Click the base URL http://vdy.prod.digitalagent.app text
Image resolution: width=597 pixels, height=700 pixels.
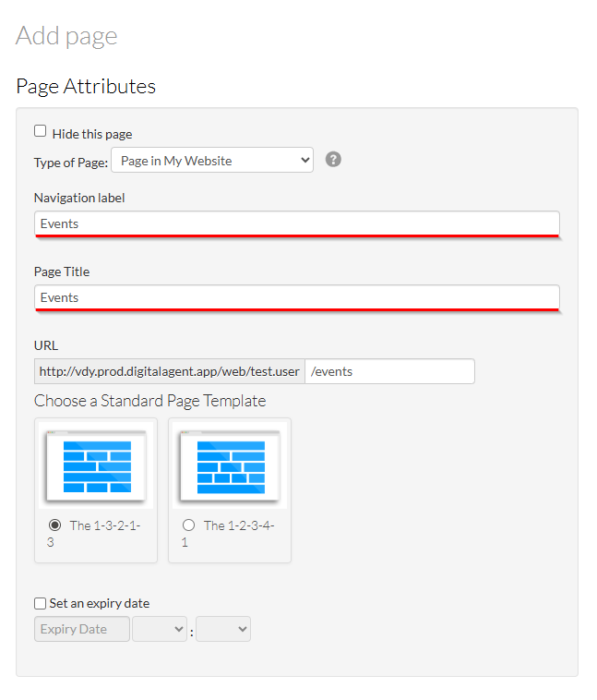pyautogui.click(x=170, y=371)
